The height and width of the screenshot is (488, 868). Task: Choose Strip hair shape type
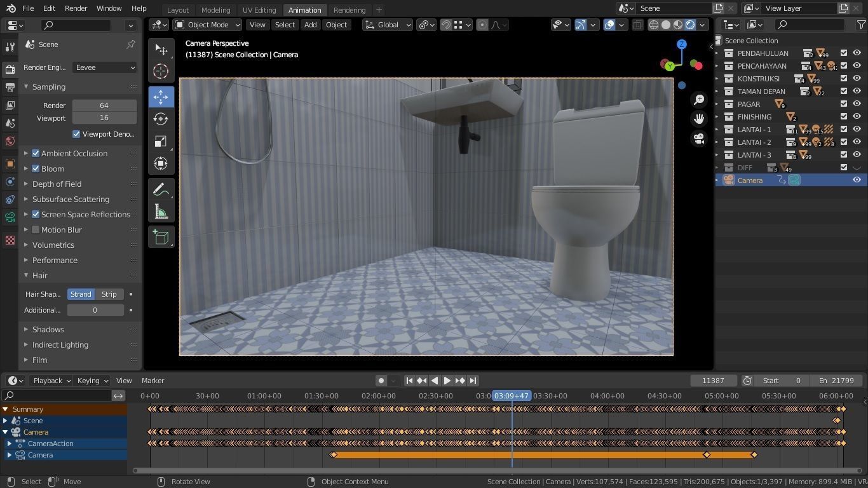[109, 294]
